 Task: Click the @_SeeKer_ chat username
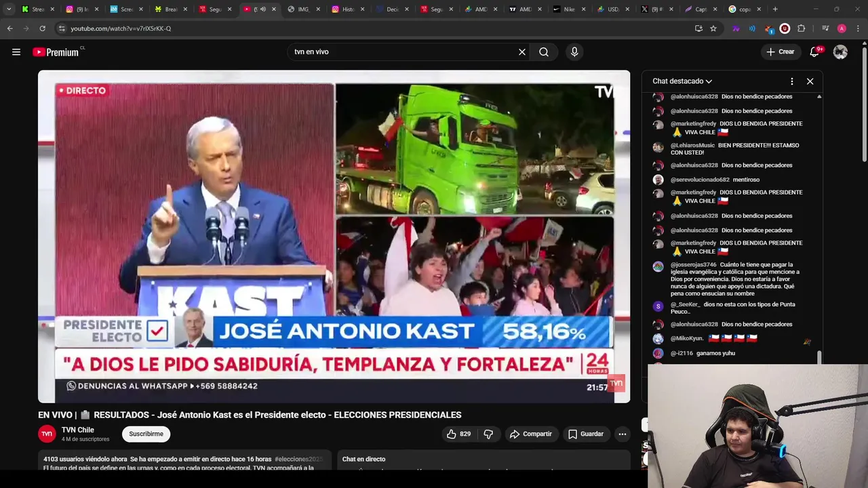pos(685,305)
